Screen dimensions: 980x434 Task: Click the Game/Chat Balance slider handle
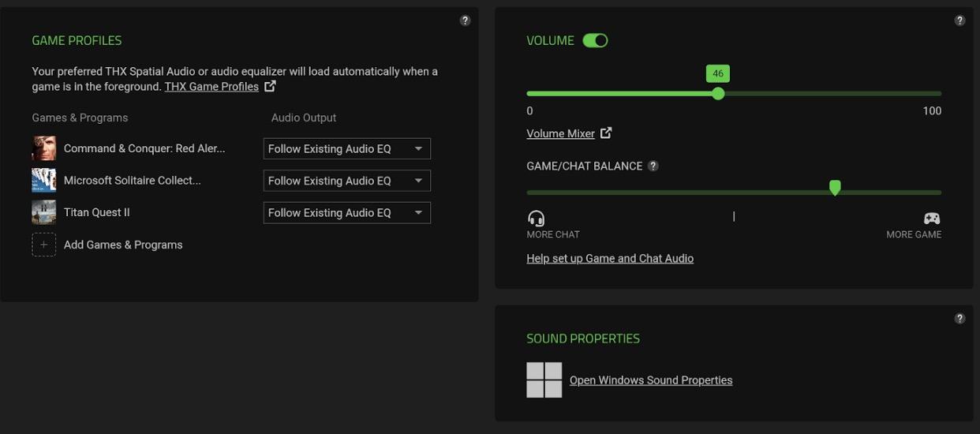tap(835, 188)
